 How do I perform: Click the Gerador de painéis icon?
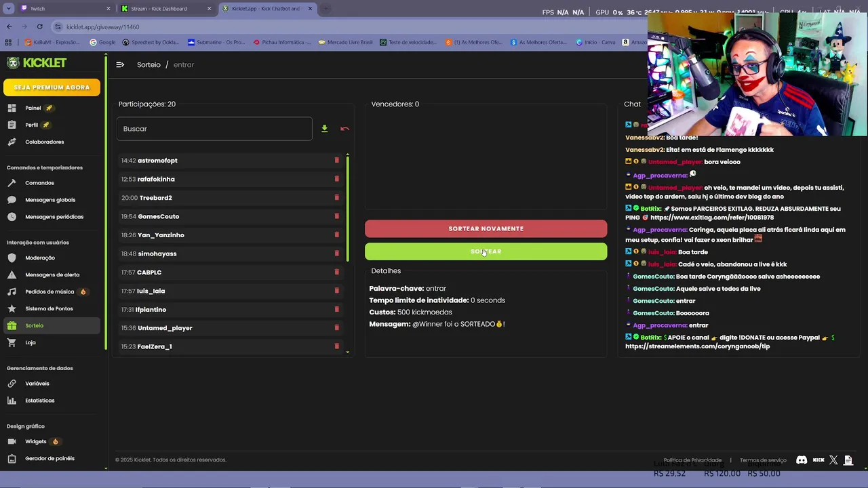point(12,458)
